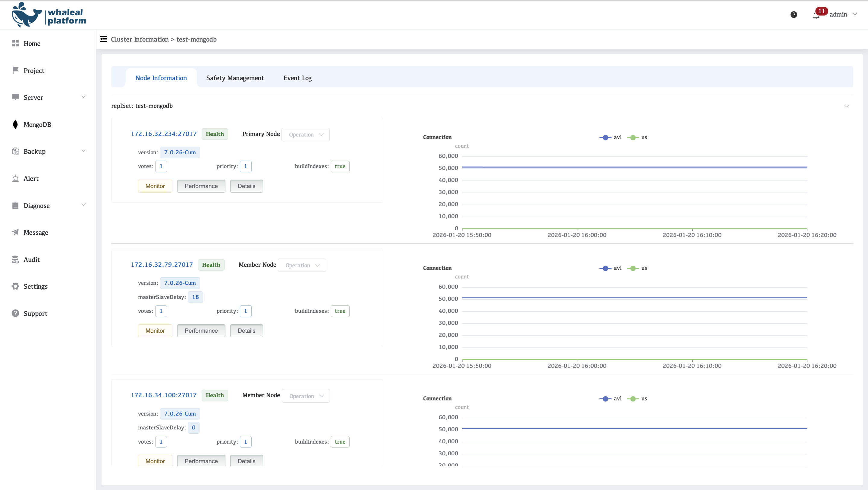The image size is (868, 490).
Task: Click Monitor button for 172.16.32.234 node
Action: (155, 186)
